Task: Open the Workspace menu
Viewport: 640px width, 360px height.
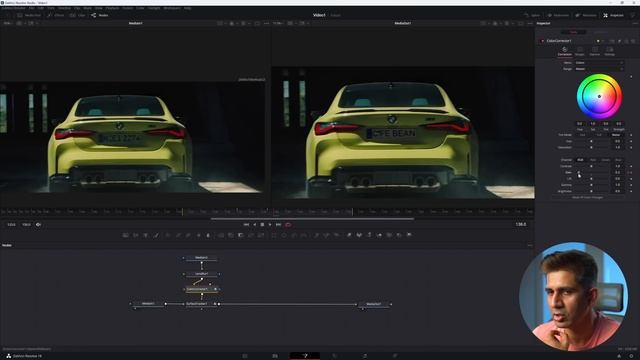Action: point(172,8)
